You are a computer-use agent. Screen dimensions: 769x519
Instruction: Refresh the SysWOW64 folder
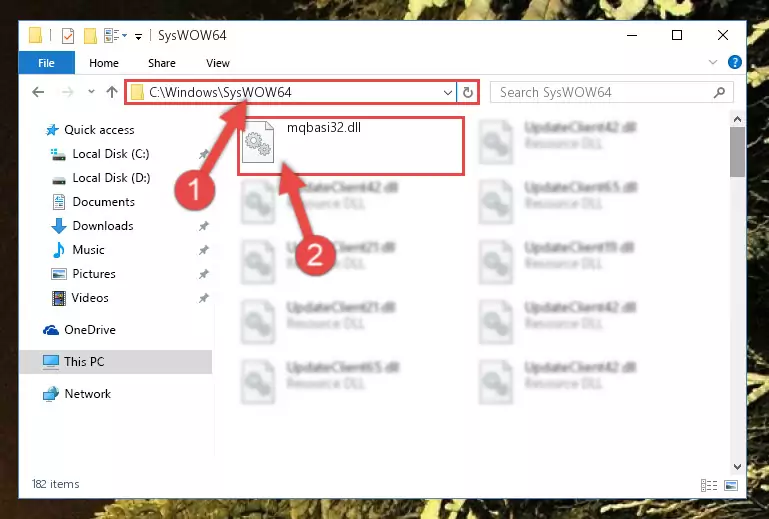(x=468, y=92)
